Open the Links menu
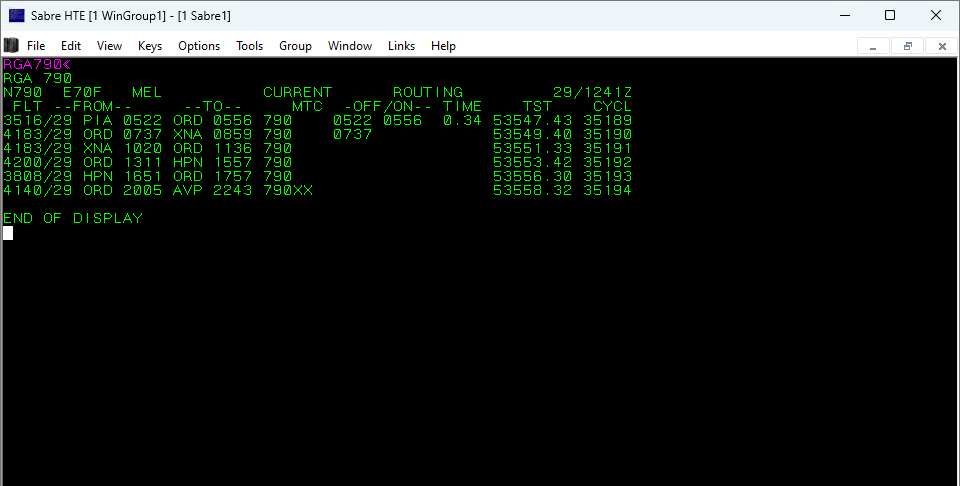960x486 pixels. click(x=401, y=46)
